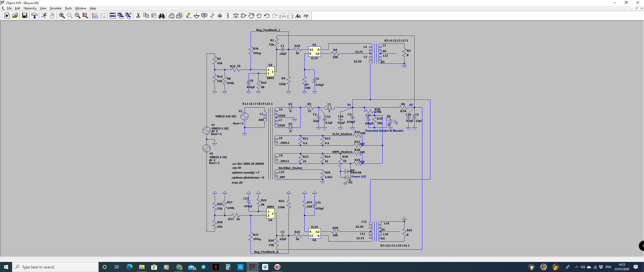Open Print Setup icon
The image size is (644, 272).
point(179,16)
